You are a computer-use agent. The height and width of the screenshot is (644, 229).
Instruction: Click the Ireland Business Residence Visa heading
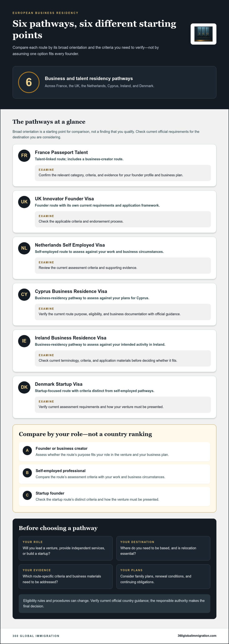[x=71, y=338]
